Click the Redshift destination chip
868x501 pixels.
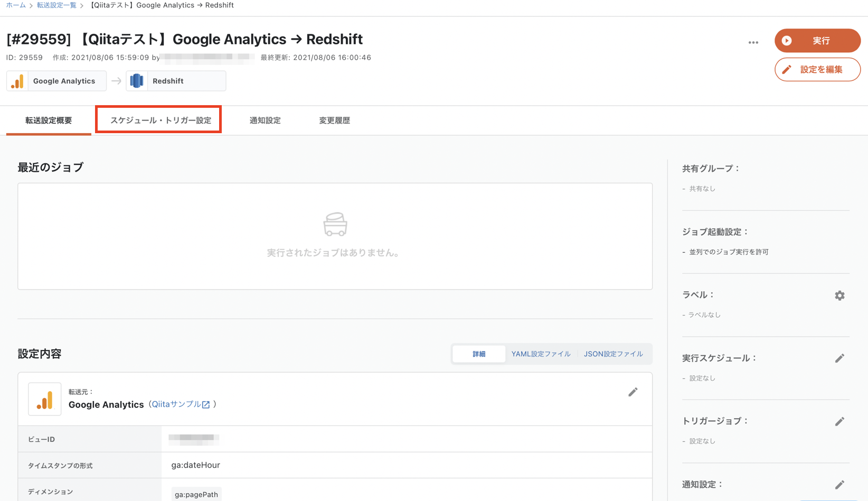(176, 81)
